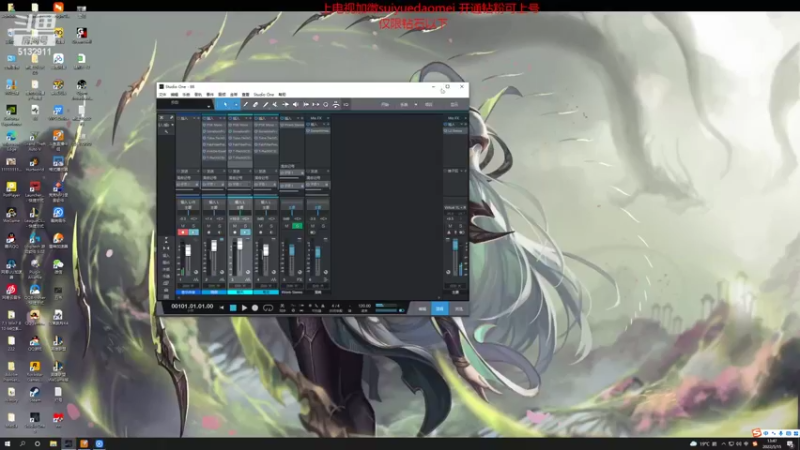The width and height of the screenshot is (800, 450).
Task: Click the time display 00101.01.01.00
Action: click(x=192, y=307)
